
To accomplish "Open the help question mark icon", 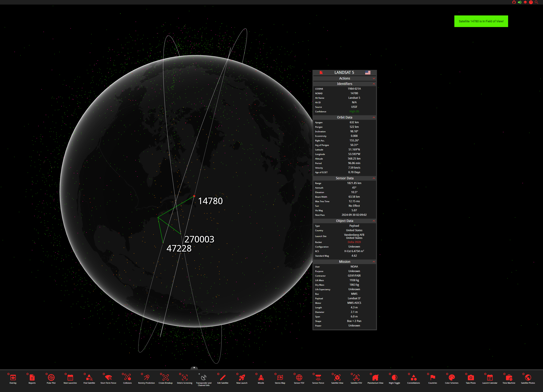I will pyautogui.click(x=531, y=2).
